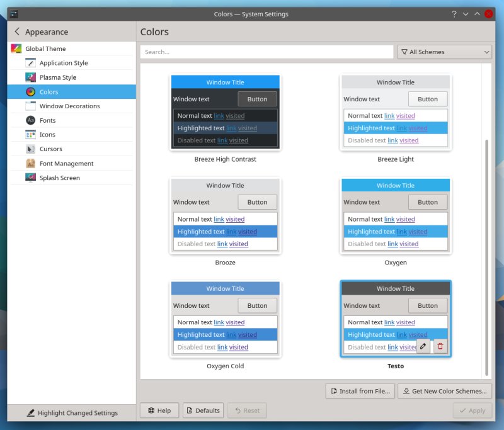The image size is (504, 430).
Task: Click the color scheme search field
Action: [x=266, y=52]
